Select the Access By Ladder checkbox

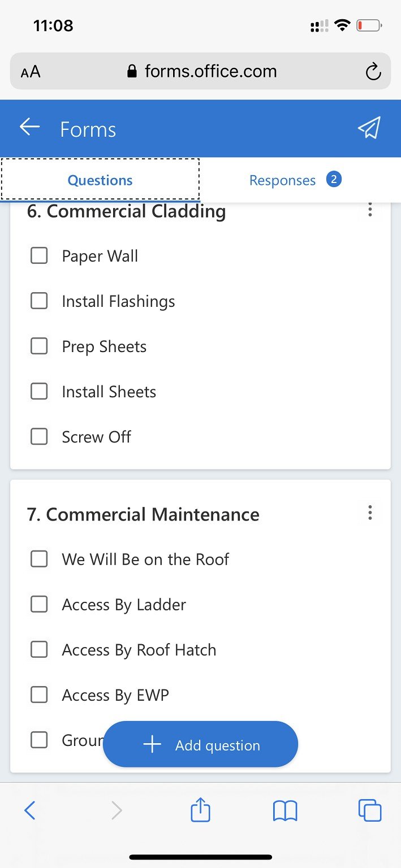tap(39, 604)
